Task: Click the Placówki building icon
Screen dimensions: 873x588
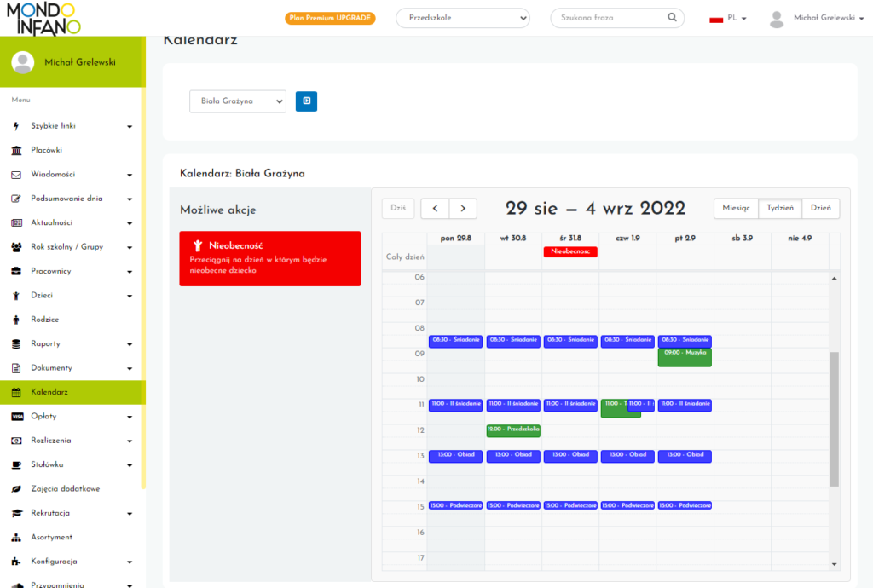Action: click(17, 150)
